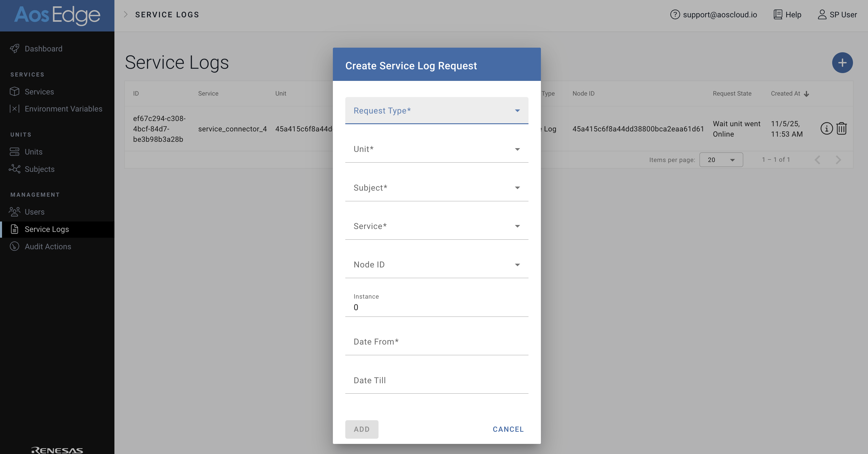The height and width of the screenshot is (454, 868).
Task: Open the Subject dropdown
Action: pos(436,188)
